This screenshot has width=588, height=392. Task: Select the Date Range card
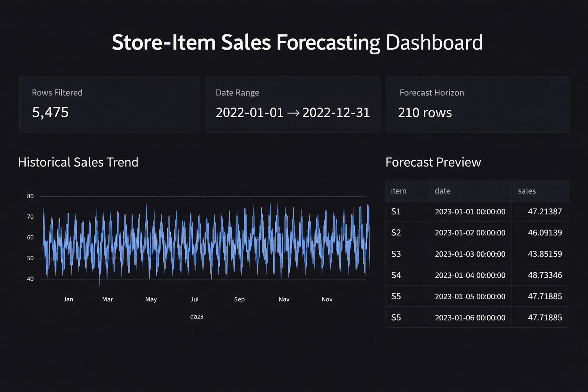(x=293, y=104)
